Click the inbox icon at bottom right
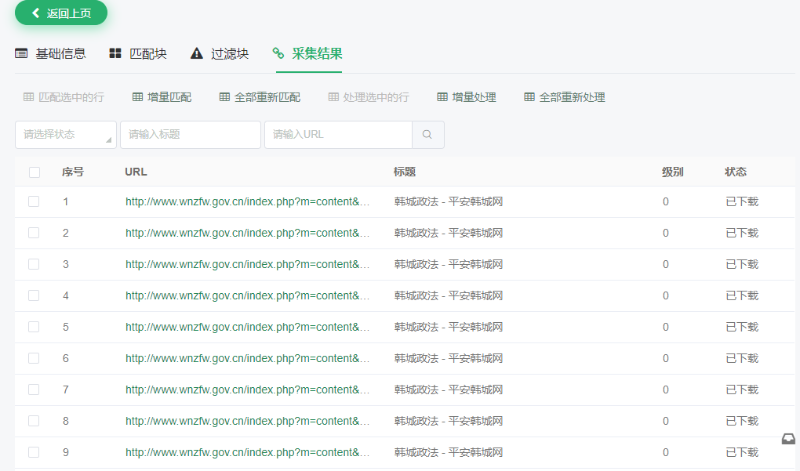The width and height of the screenshot is (800, 471). pos(789,439)
